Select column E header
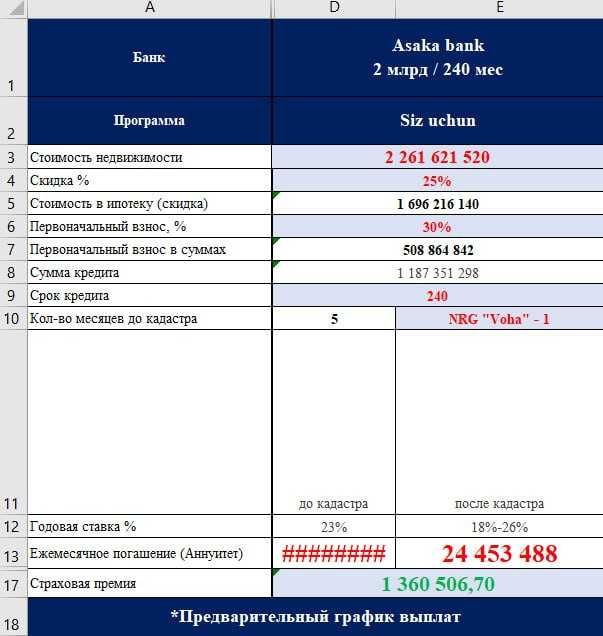 (499, 9)
